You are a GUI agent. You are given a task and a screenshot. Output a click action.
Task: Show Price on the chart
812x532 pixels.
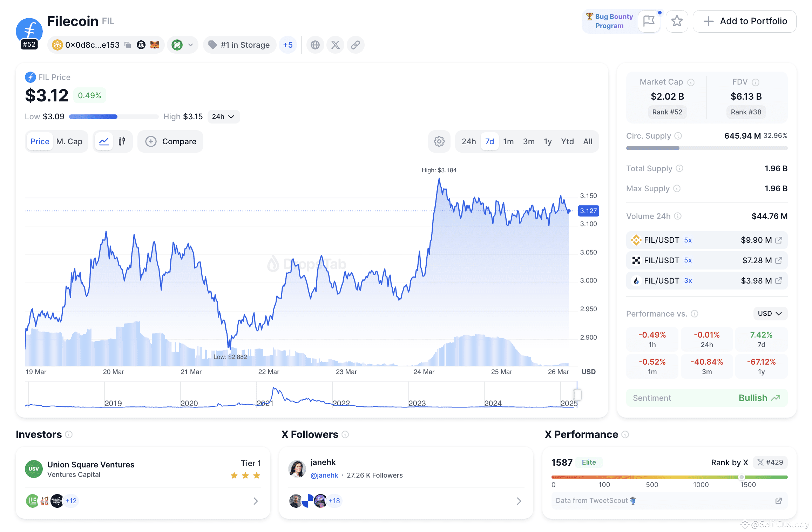tap(40, 141)
